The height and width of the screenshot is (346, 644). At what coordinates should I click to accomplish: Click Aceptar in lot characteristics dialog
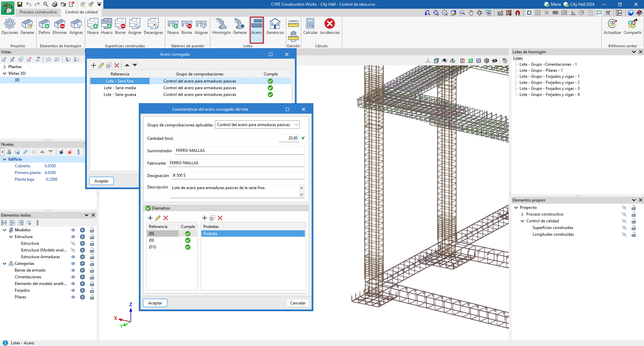click(155, 303)
